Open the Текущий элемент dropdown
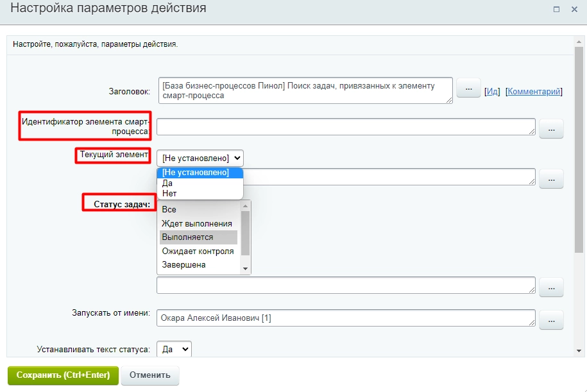This screenshot has height=392, width=587. click(x=200, y=158)
